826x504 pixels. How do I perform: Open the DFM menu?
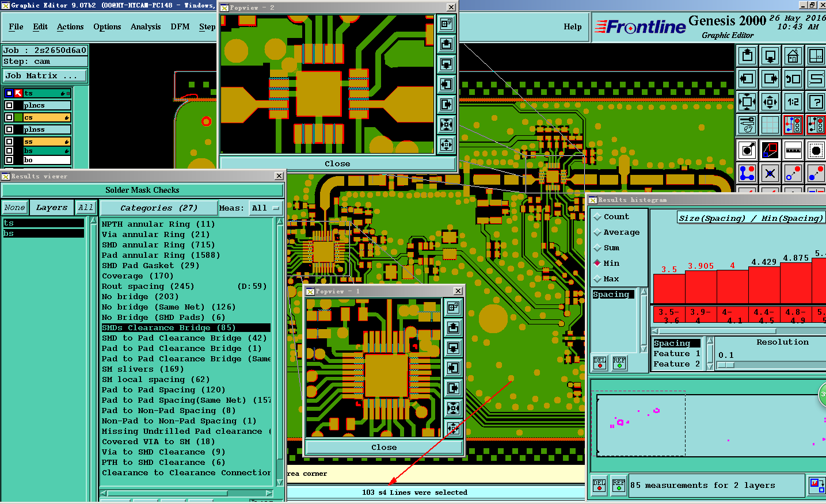(x=180, y=26)
